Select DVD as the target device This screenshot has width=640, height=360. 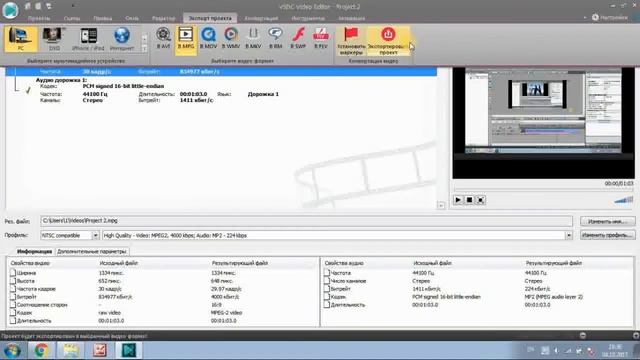pos(54,39)
